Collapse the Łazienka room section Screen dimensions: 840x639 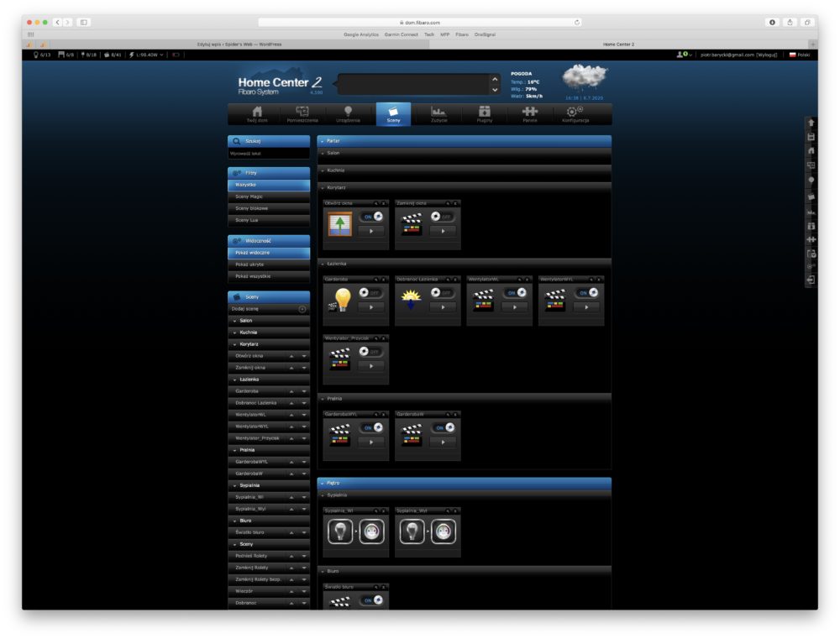click(465, 264)
